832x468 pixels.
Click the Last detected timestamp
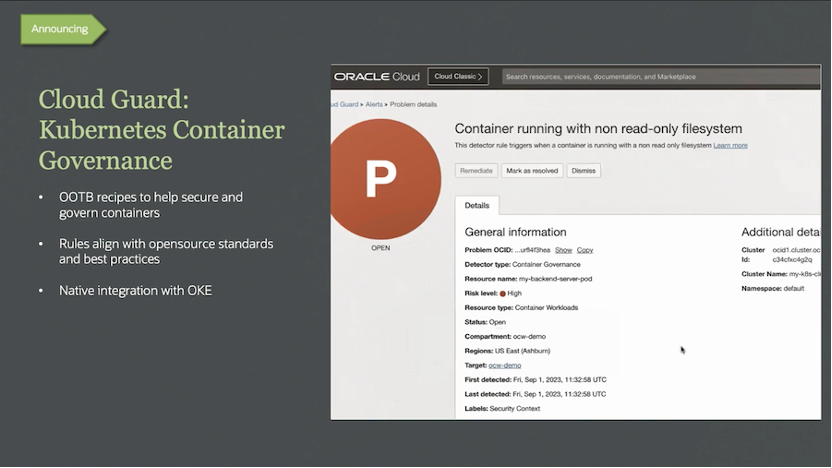[559, 394]
